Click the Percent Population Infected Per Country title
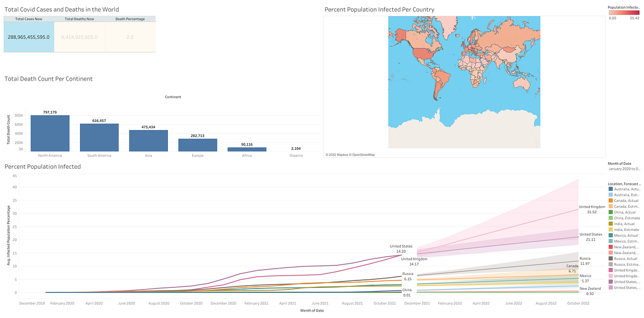Image resolution: width=644 pixels, height=318 pixels. [x=380, y=10]
